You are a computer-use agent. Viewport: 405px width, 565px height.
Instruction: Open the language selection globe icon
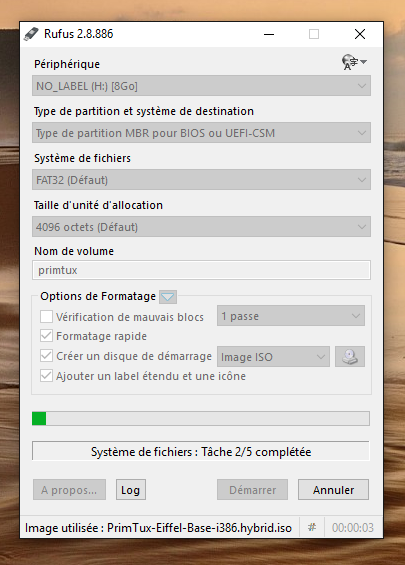tap(354, 62)
